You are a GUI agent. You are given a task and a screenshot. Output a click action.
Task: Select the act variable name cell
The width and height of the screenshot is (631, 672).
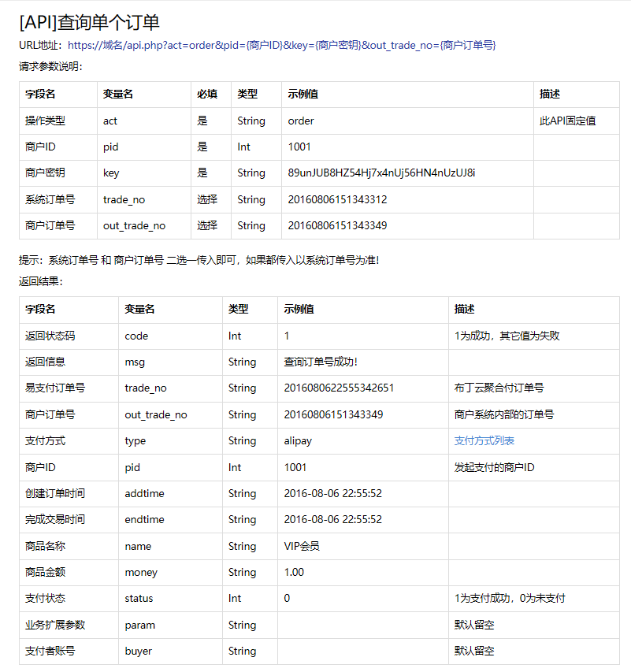click(x=111, y=121)
